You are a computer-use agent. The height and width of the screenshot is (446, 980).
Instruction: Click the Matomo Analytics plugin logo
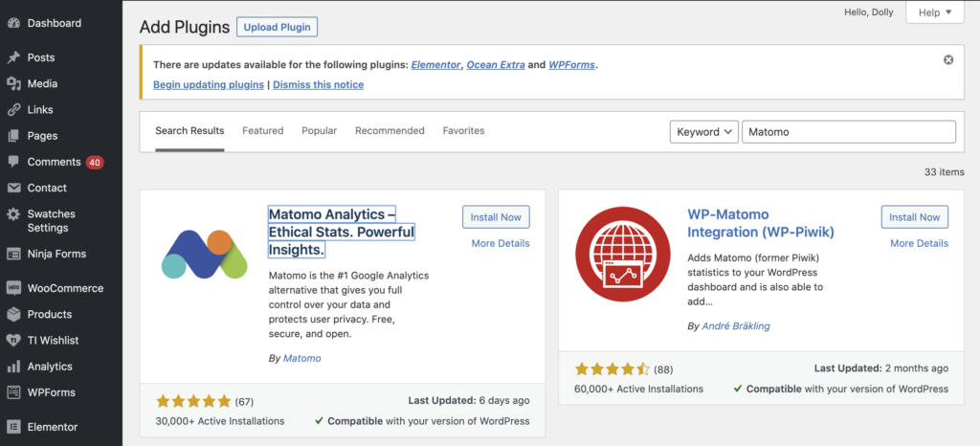point(205,255)
